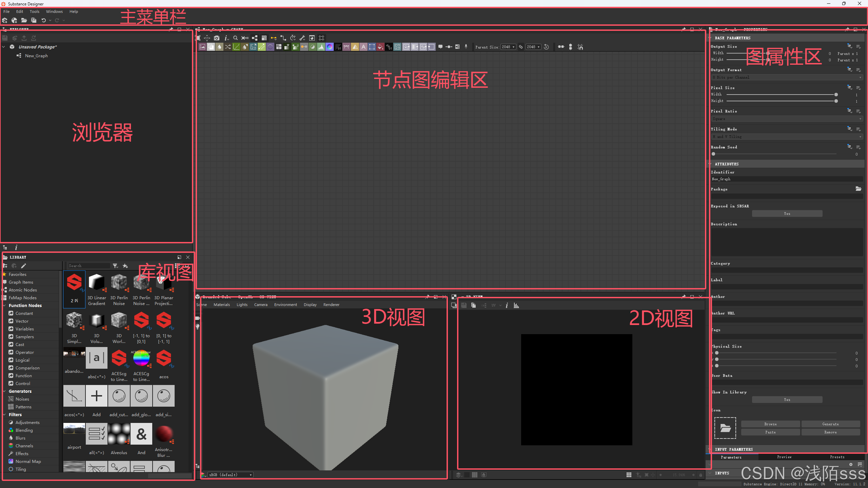Click the camera snapshot icon in graph toolbar
The width and height of the screenshot is (868, 488).
217,38
